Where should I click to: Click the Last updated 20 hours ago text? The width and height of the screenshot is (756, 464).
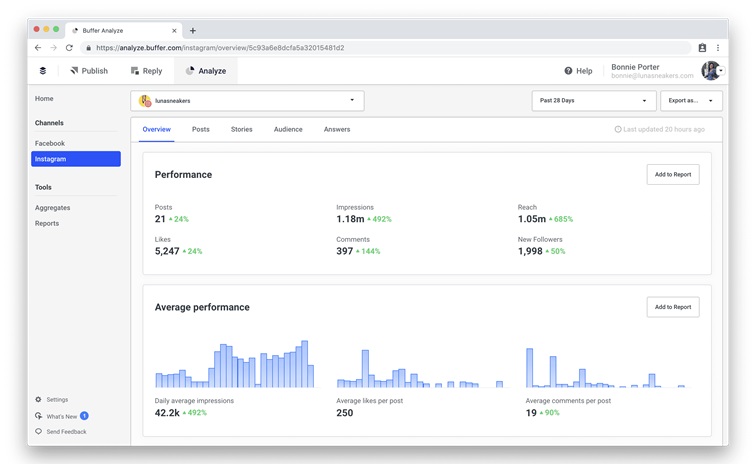(664, 129)
